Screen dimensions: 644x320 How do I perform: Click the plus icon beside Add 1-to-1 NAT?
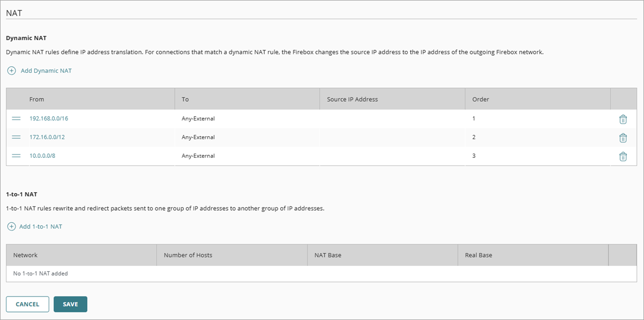pyautogui.click(x=11, y=226)
